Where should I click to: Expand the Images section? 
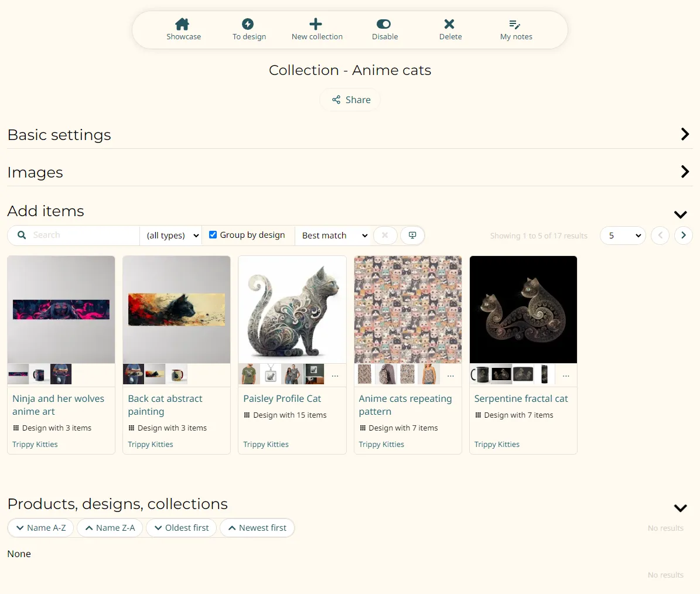coord(684,172)
